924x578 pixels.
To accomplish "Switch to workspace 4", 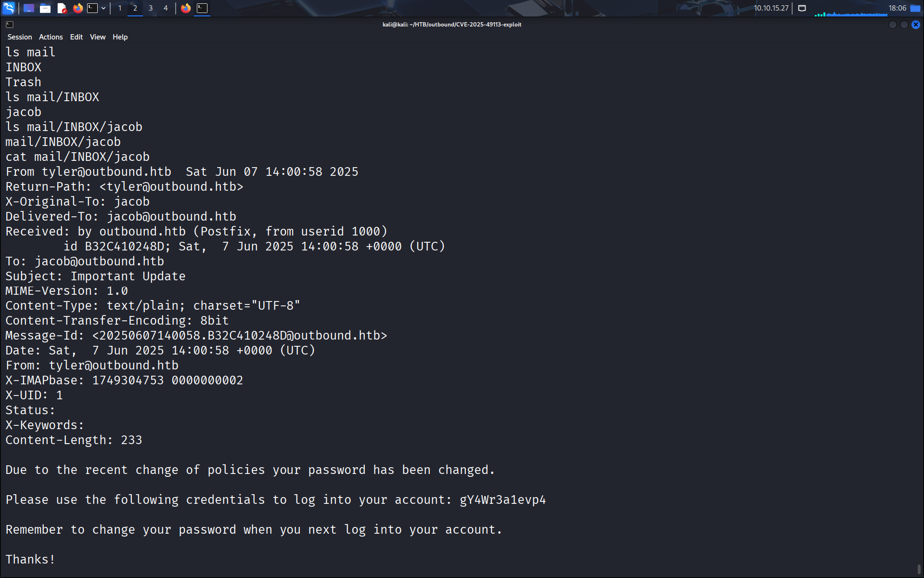I will (x=166, y=8).
